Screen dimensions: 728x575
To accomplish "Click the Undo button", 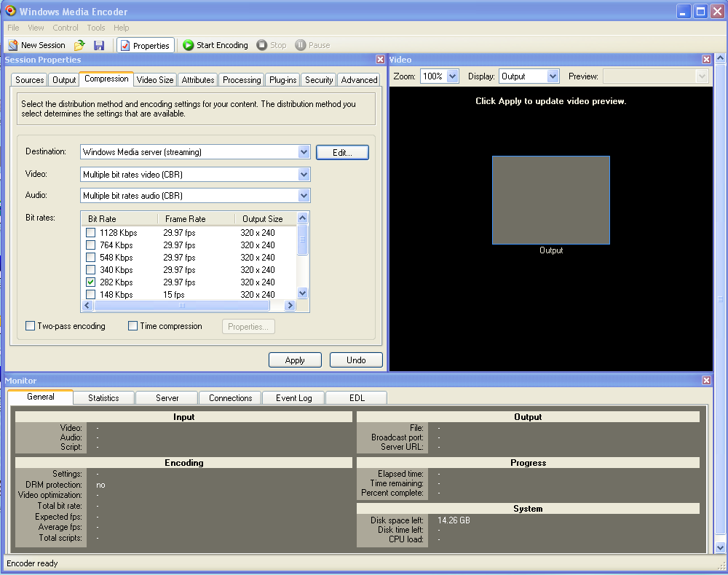I will (356, 360).
